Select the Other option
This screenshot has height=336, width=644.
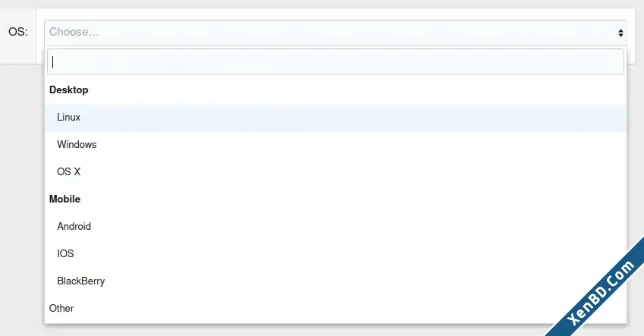coord(335,309)
